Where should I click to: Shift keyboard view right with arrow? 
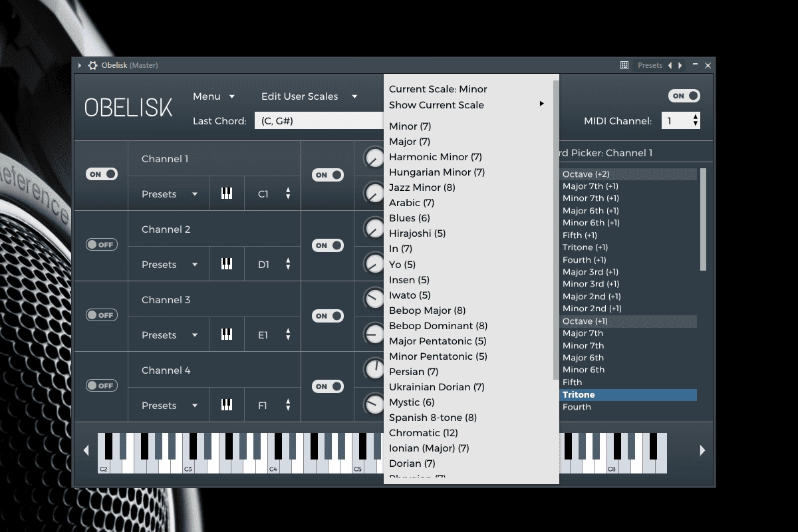[702, 450]
